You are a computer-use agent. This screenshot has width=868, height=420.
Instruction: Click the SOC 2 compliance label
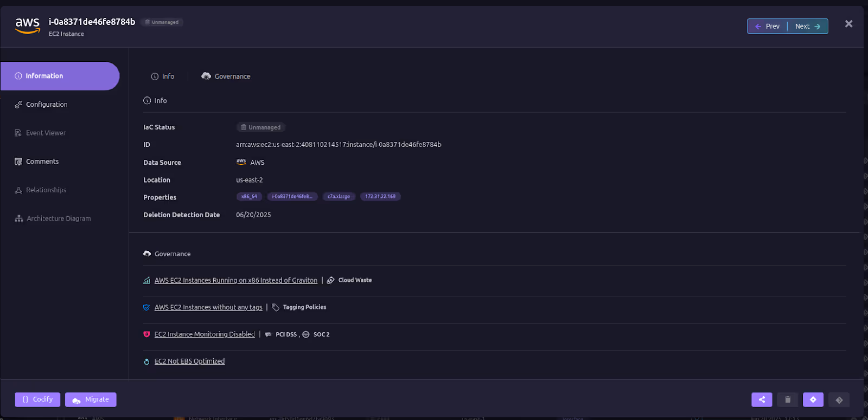(321, 334)
